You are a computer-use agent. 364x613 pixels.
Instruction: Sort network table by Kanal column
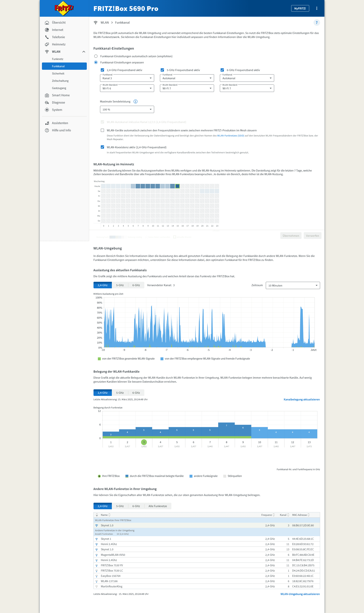click(x=284, y=515)
